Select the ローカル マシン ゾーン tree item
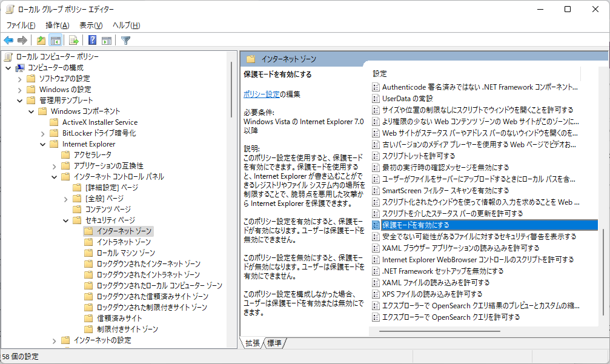Image resolution: width=610 pixels, height=364 pixels. click(125, 253)
